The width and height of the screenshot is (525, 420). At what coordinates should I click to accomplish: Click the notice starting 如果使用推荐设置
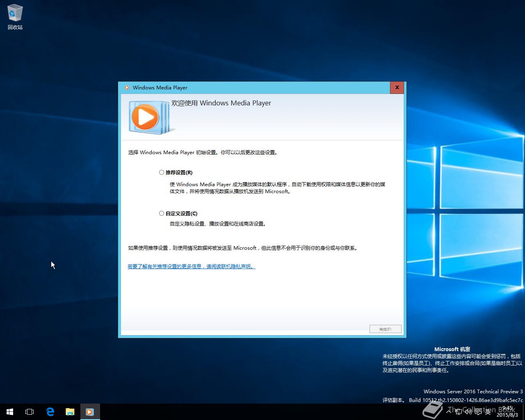[x=243, y=248]
